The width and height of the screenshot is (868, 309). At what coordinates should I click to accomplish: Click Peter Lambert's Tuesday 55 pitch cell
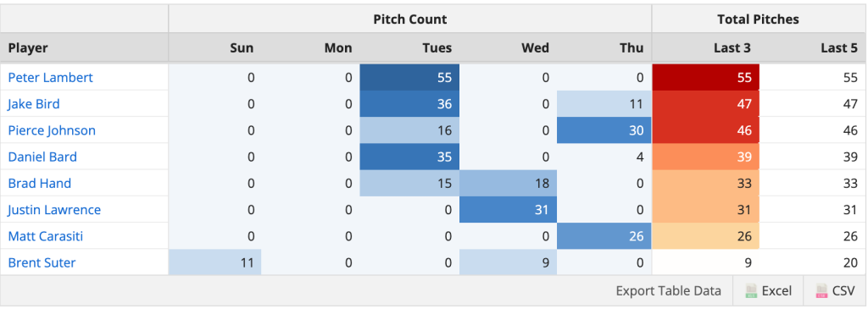pyautogui.click(x=409, y=77)
